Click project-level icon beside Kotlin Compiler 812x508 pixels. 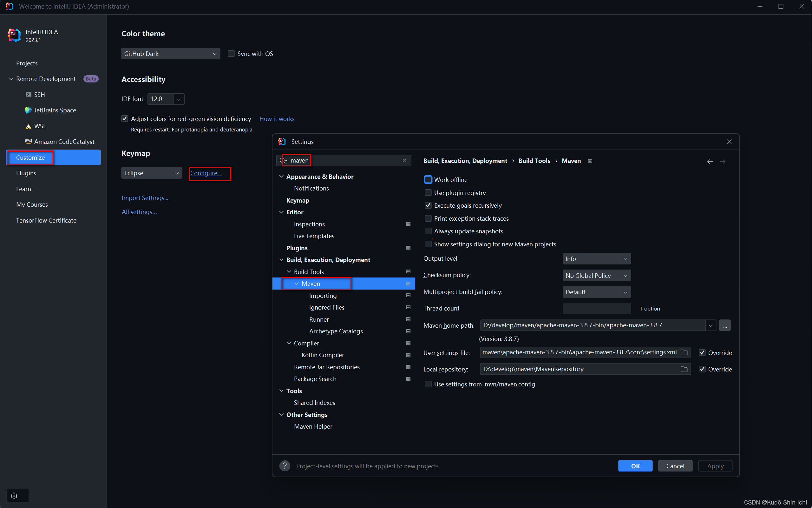[408, 355]
